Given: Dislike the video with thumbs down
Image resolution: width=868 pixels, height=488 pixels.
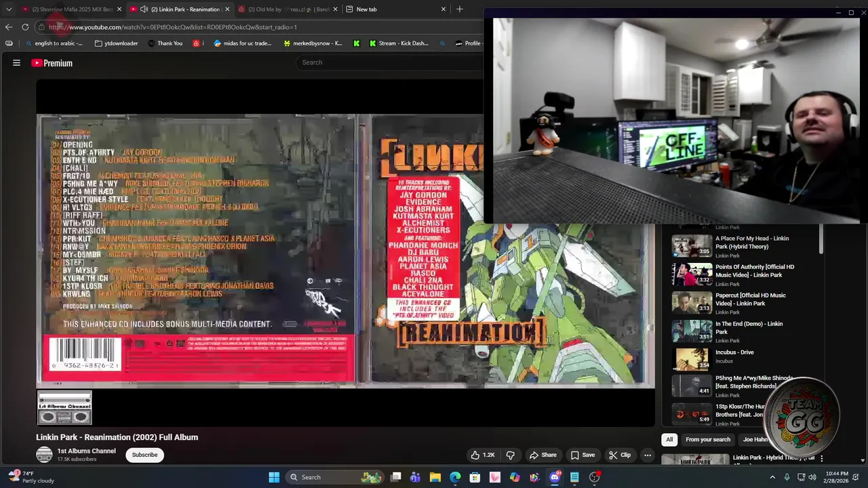Looking at the screenshot, I should pyautogui.click(x=511, y=455).
